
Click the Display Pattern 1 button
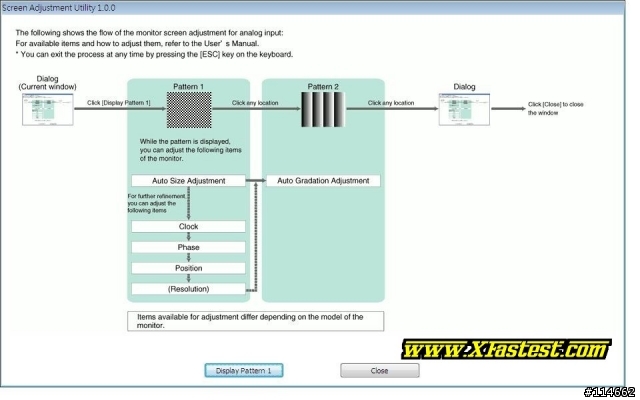(x=244, y=371)
